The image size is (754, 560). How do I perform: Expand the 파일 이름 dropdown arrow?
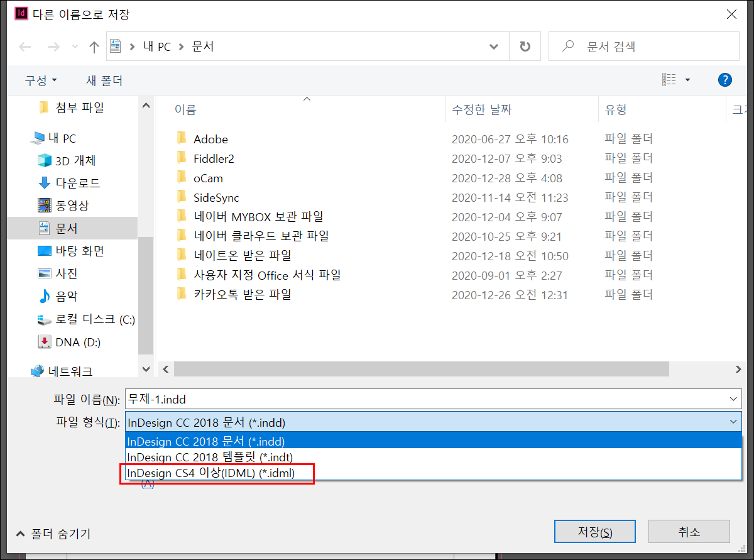733,399
